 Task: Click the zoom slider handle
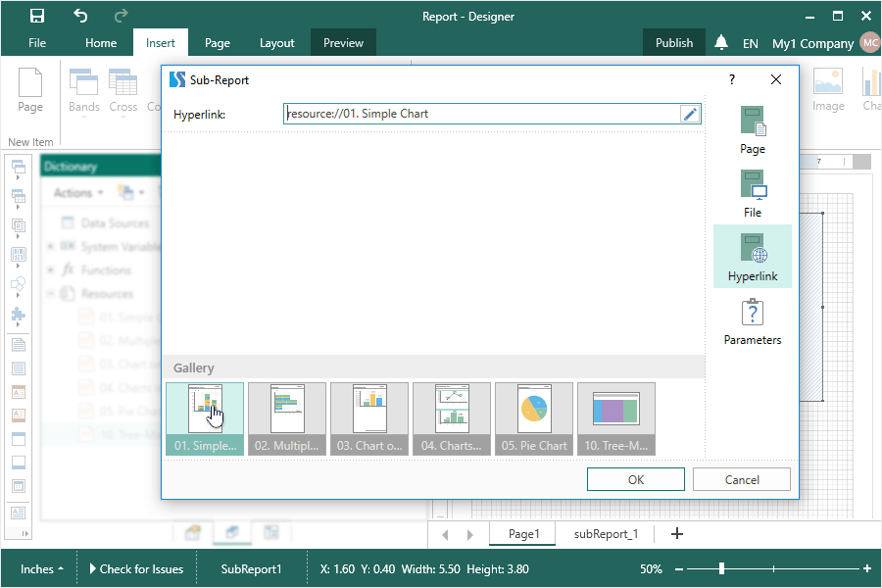[x=721, y=568]
